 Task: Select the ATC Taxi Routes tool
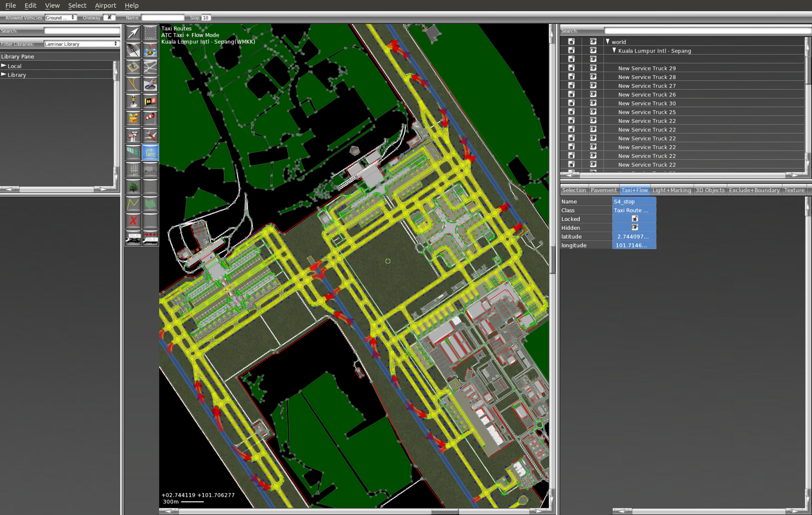(x=150, y=152)
